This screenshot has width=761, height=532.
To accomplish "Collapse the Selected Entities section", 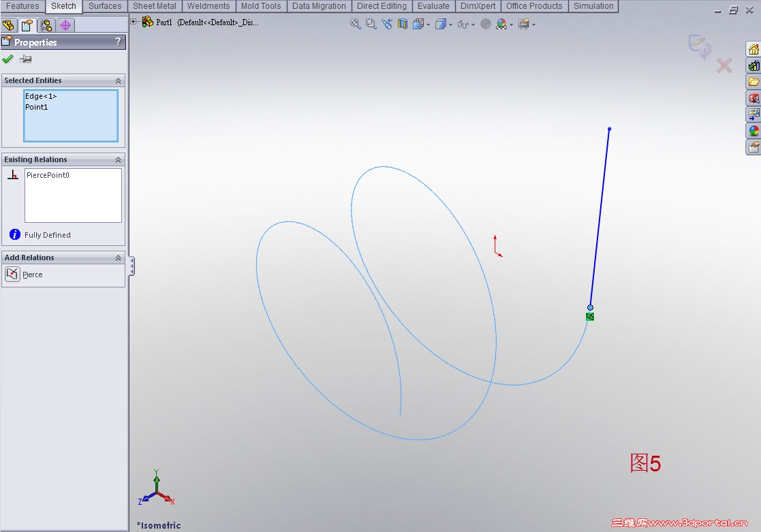I will (118, 80).
